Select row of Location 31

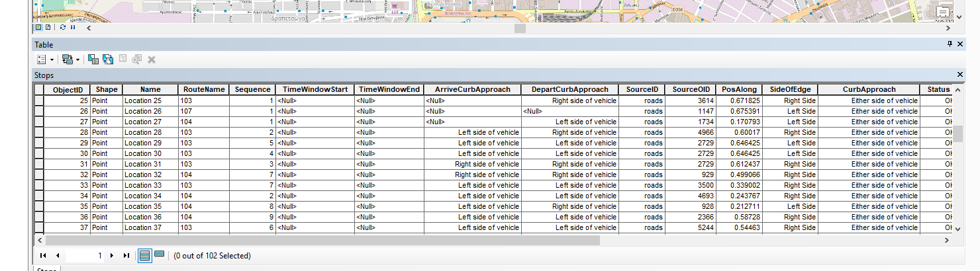(x=39, y=164)
